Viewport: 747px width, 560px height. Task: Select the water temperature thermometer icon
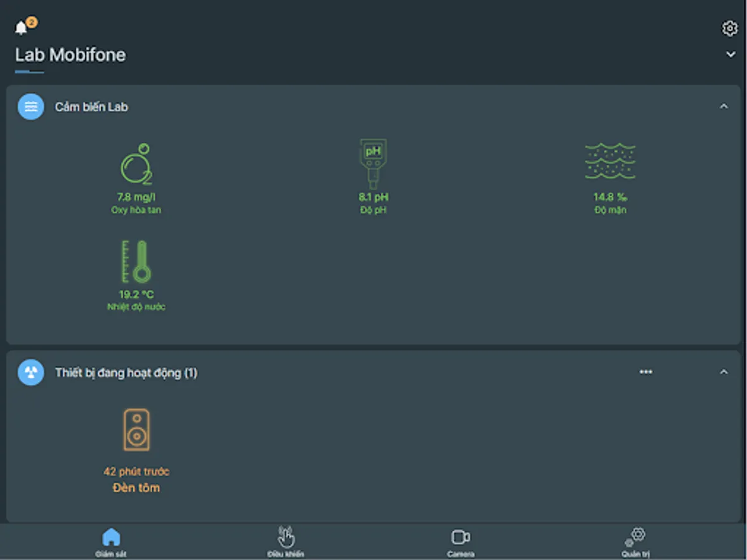[x=136, y=261]
